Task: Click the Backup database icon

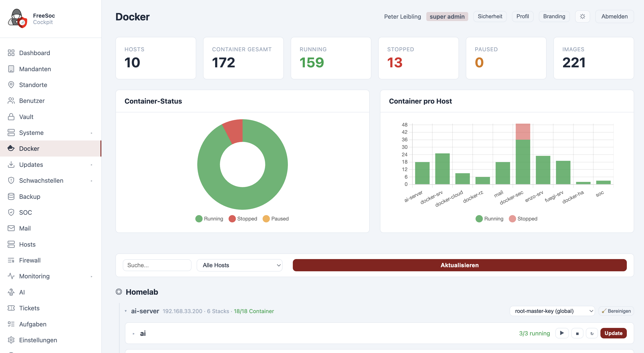Action: [x=11, y=197]
